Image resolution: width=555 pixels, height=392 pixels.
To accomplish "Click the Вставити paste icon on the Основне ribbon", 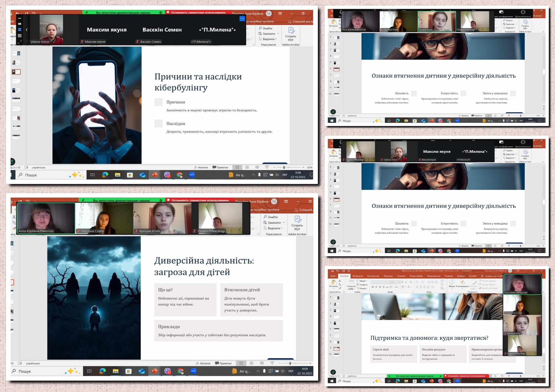I will (x=334, y=282).
